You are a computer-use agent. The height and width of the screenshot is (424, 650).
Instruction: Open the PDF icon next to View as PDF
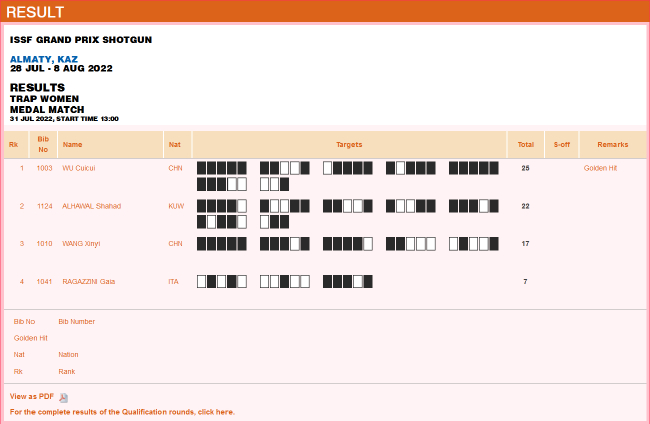(63, 397)
